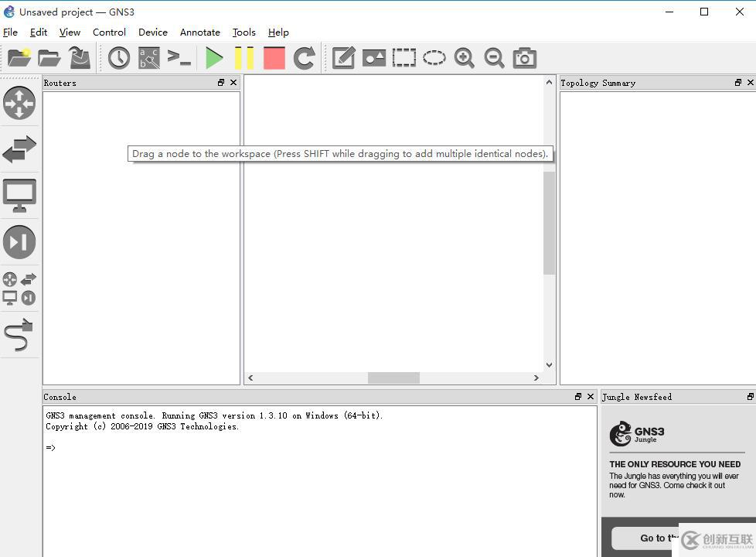The height and width of the screenshot is (557, 756).
Task: Click the Zoom in magnifier icon
Action: pos(465,58)
